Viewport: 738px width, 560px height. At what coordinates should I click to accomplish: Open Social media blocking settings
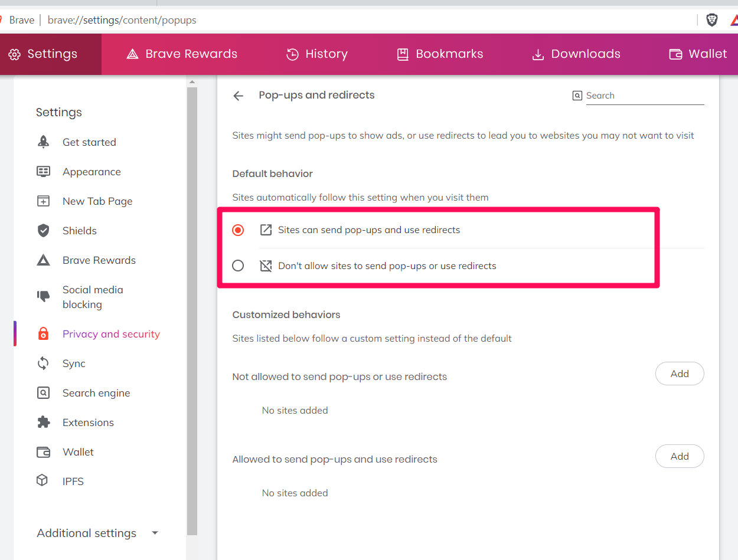coord(93,297)
